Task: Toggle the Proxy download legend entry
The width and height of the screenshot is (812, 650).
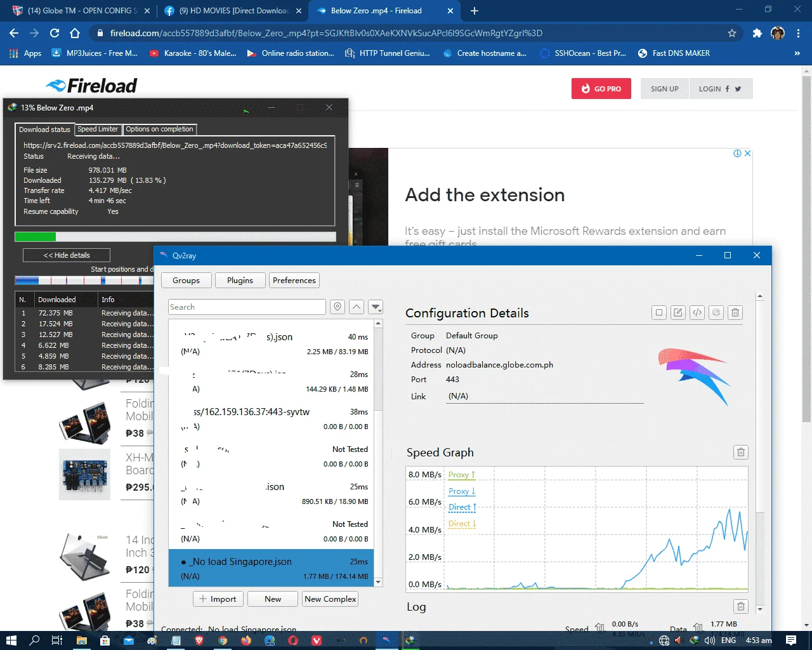Action: (x=461, y=491)
